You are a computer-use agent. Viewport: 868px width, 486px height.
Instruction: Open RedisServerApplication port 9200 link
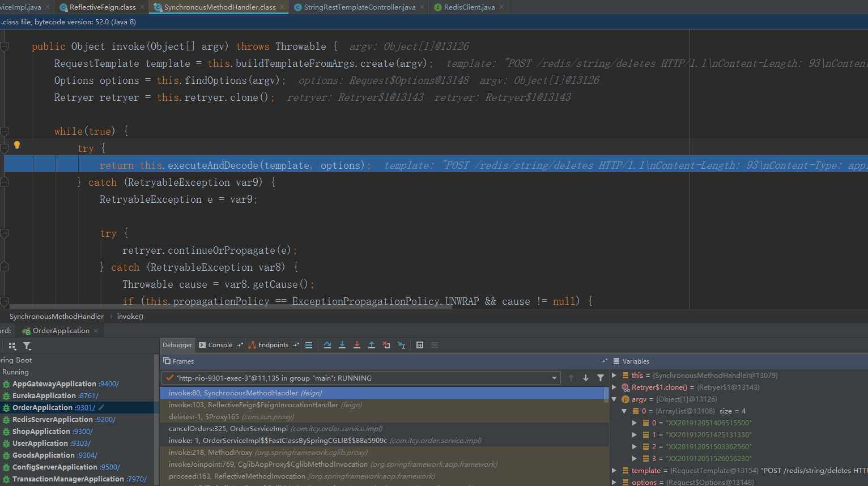(x=105, y=419)
